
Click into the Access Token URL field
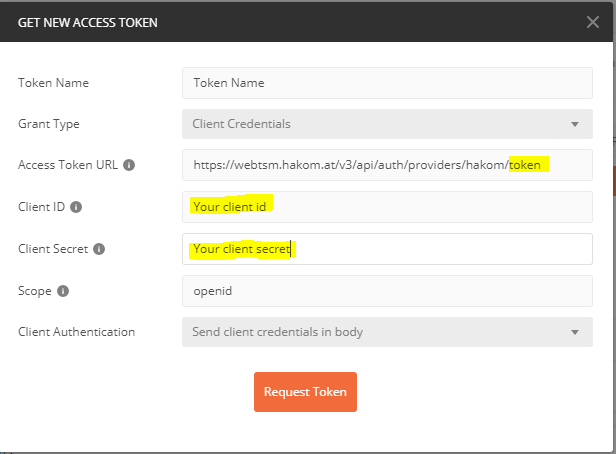[387, 165]
